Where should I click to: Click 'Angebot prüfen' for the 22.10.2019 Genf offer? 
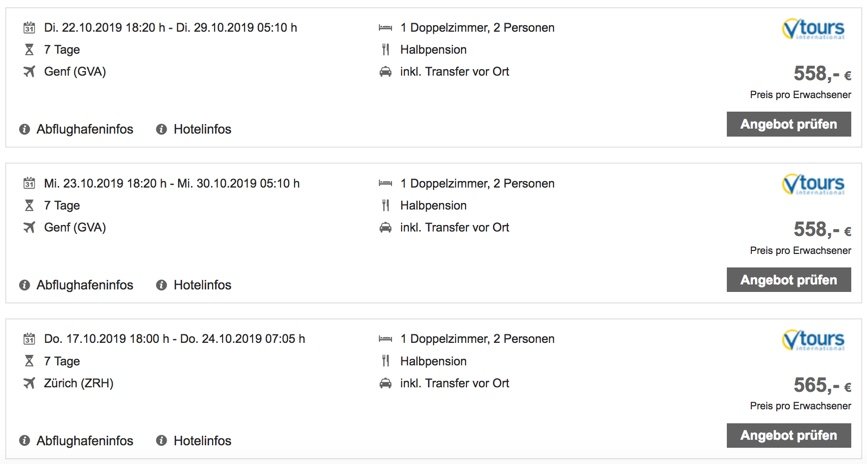pyautogui.click(x=788, y=125)
